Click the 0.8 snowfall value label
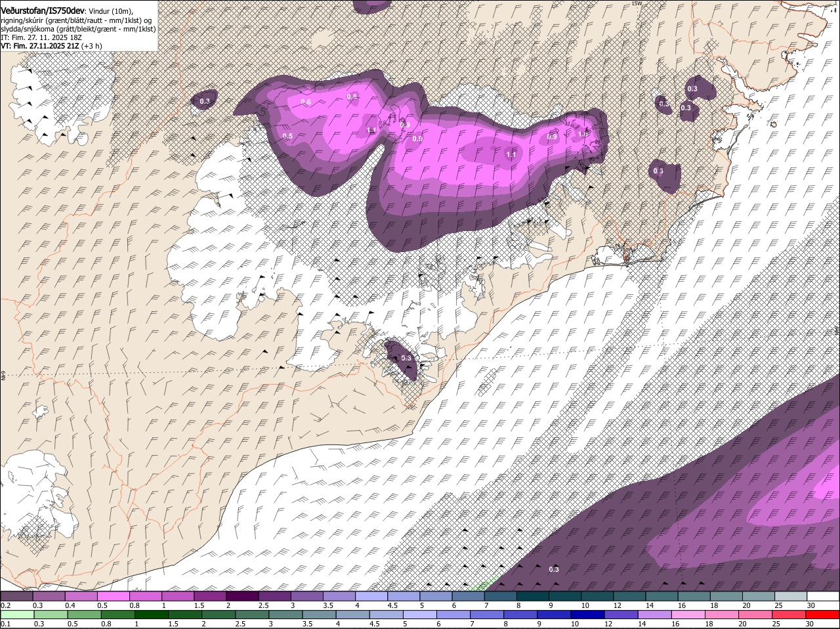The image size is (840, 629). (x=352, y=97)
